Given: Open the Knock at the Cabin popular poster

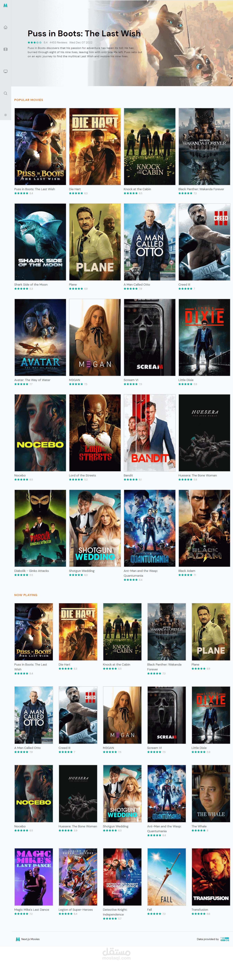Looking at the screenshot, I should pyautogui.click(x=150, y=146).
